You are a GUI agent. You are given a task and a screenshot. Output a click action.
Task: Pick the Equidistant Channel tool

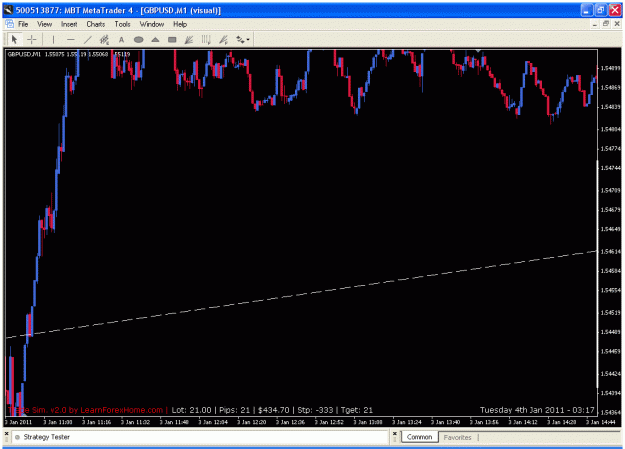point(104,39)
